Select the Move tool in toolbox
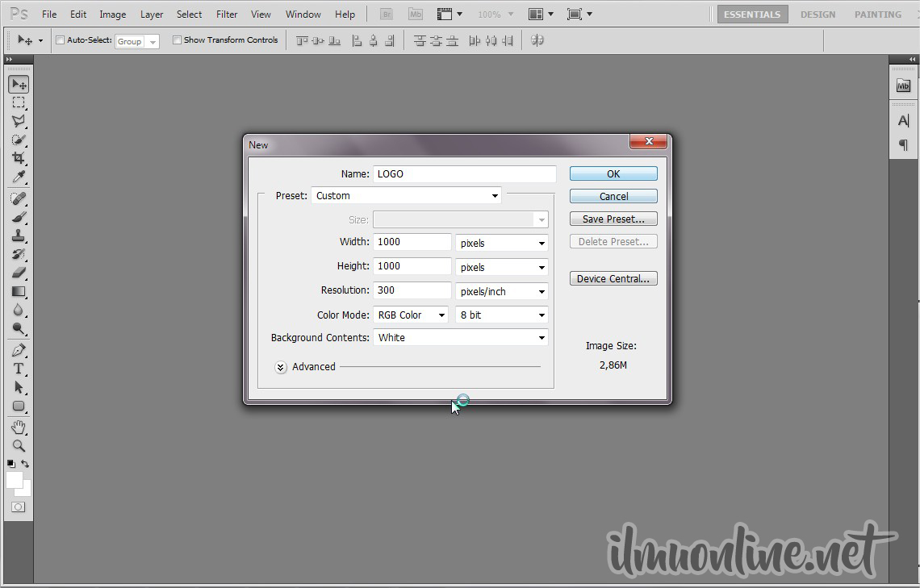This screenshot has width=920, height=588. 19,85
